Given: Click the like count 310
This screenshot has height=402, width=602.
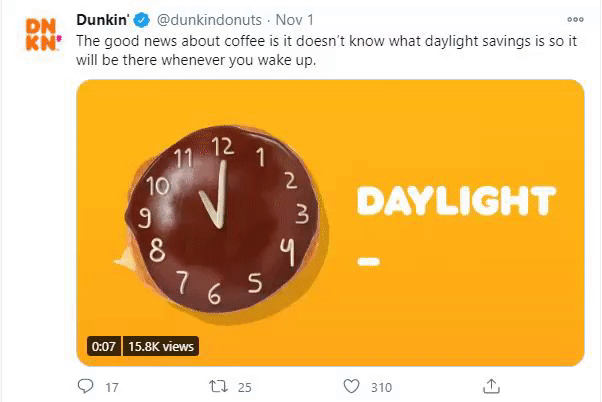Looking at the screenshot, I should [x=381, y=387].
